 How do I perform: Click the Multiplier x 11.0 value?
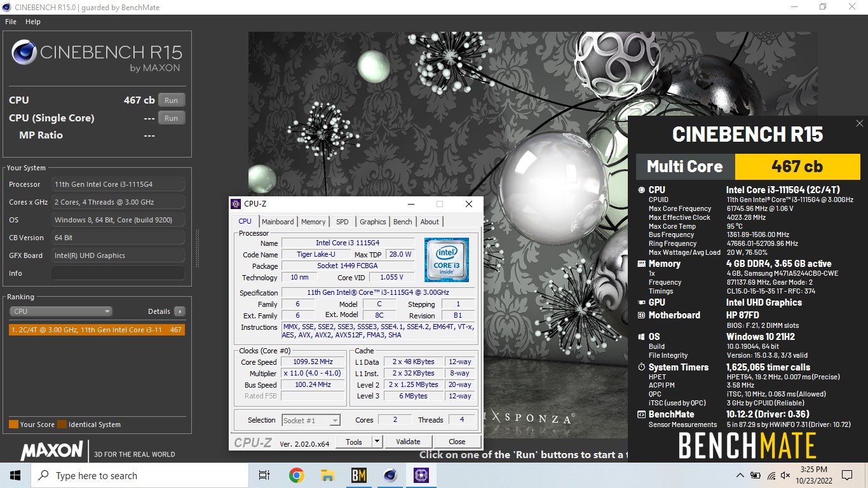pos(313,373)
